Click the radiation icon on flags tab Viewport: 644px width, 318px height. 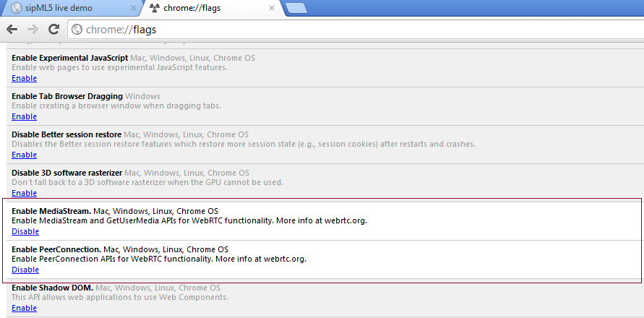pyautogui.click(x=155, y=8)
